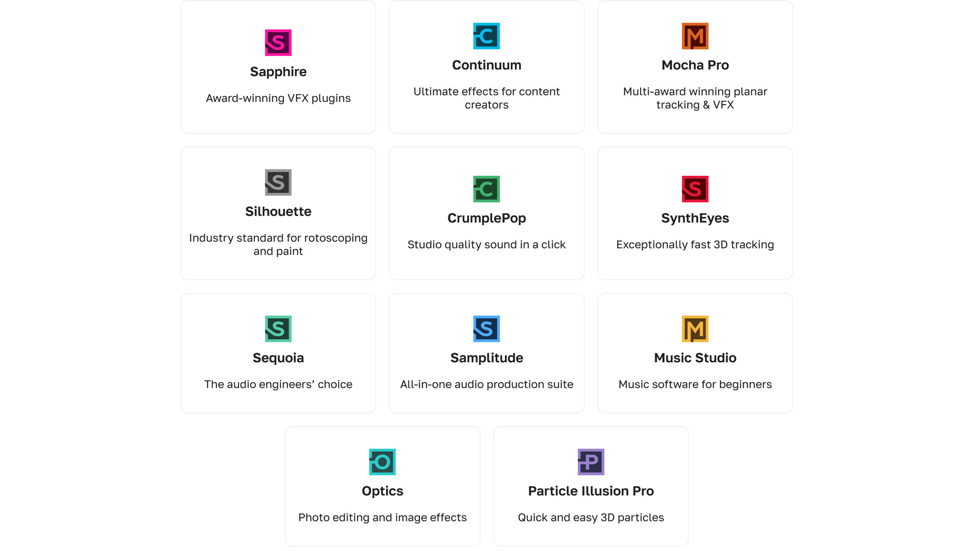Click 'Ultimate effects for content creators' description
This screenshot has height=551, width=980.
click(x=486, y=98)
